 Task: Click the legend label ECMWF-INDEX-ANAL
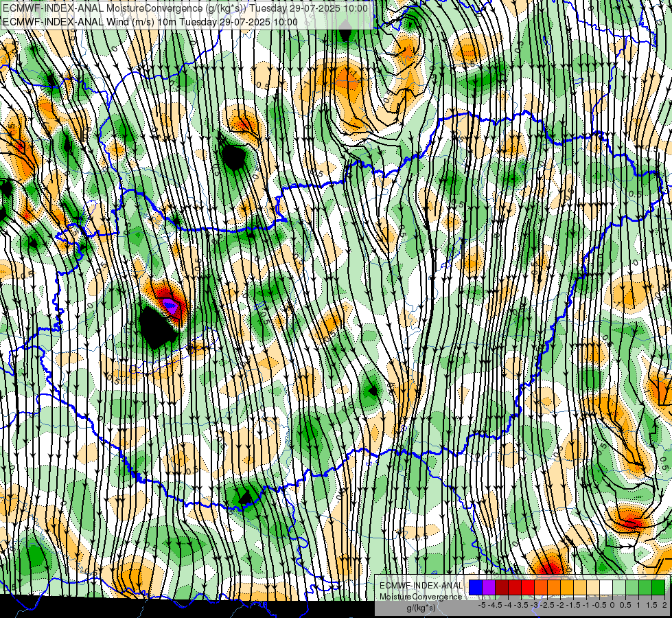point(421,586)
